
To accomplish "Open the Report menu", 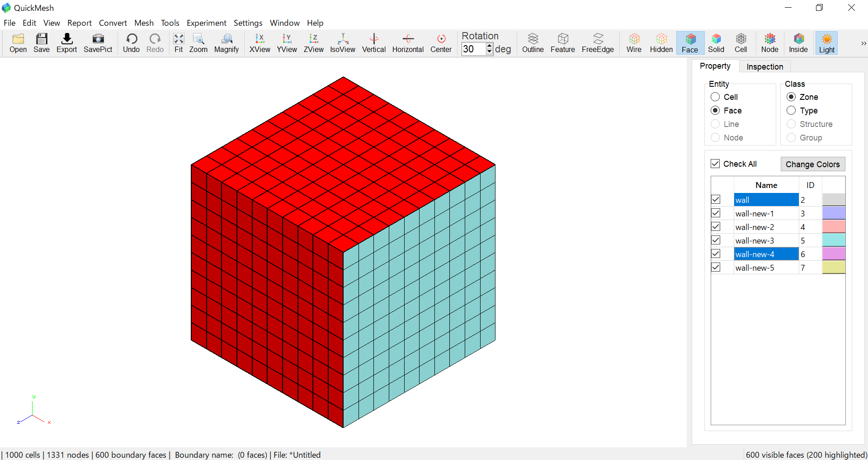I will pos(80,23).
